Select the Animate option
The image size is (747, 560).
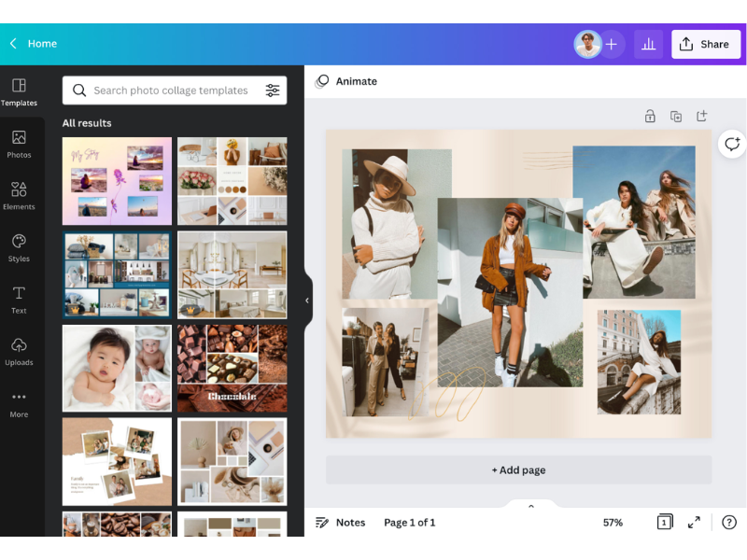pos(345,81)
